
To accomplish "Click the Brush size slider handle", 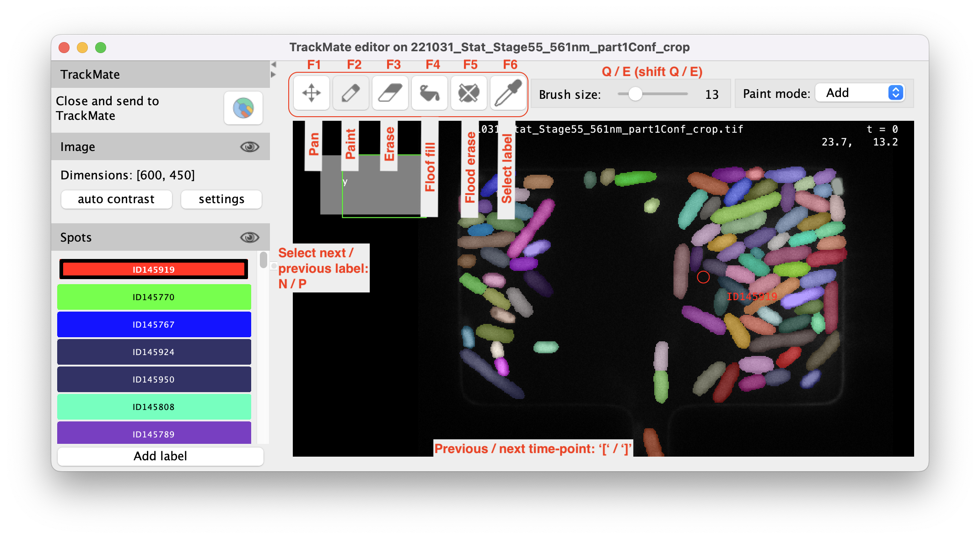I will [x=636, y=94].
